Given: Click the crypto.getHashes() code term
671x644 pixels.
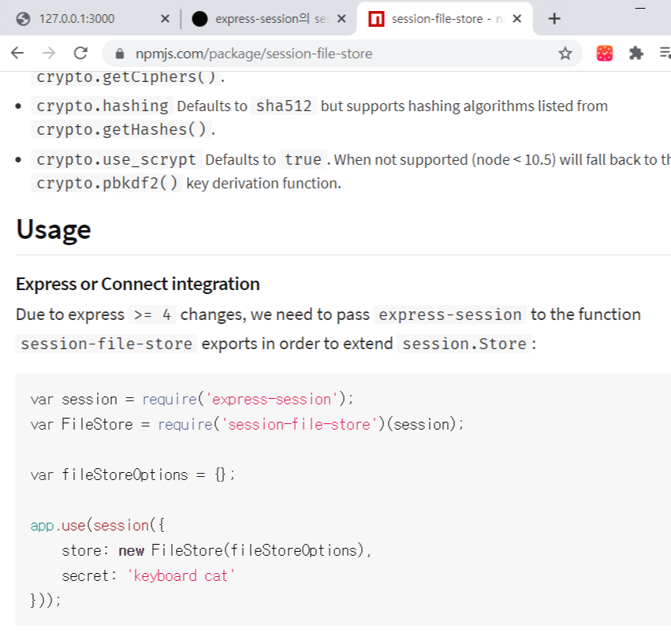Looking at the screenshot, I should point(121,129).
